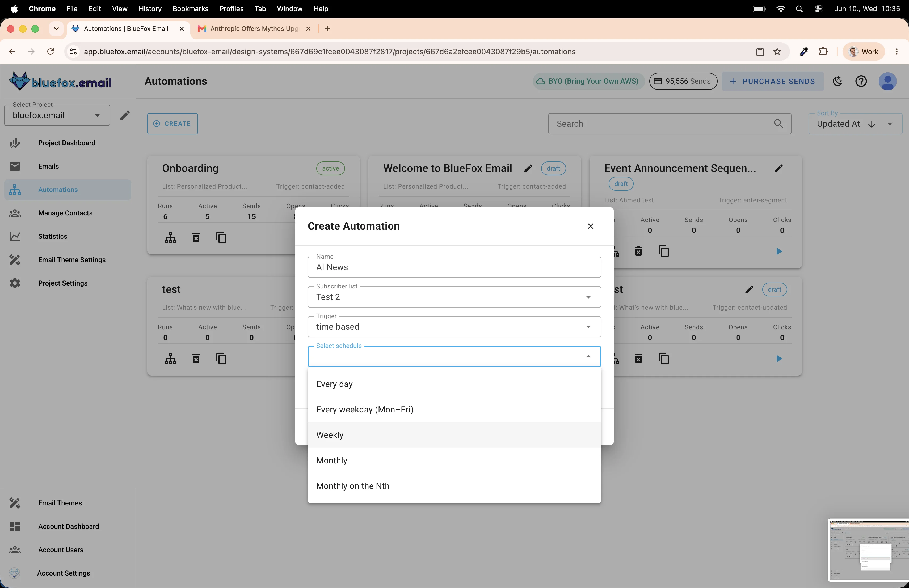909x588 pixels.
Task: Edit Welcome to BlueFox Email name
Action: coord(528,168)
